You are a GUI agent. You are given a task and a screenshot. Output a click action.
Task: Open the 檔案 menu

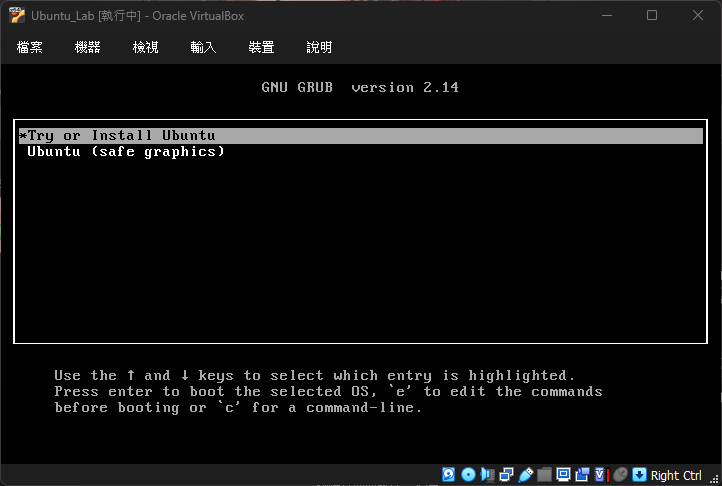tap(29, 47)
